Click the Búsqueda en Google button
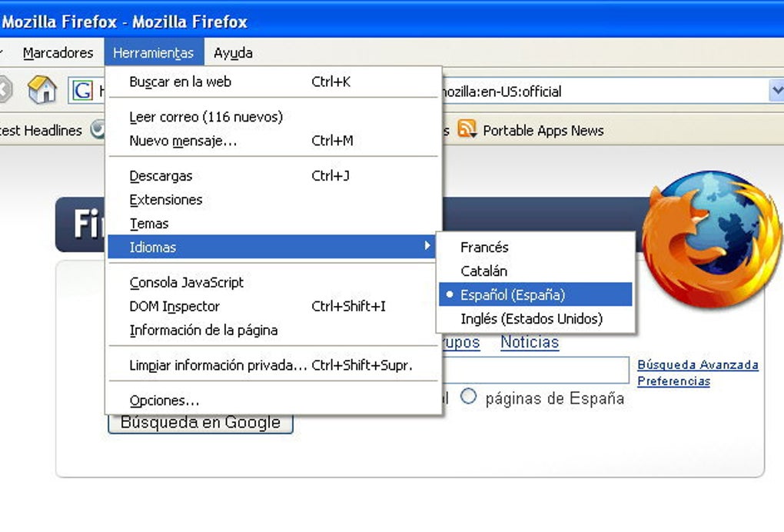Viewport: 784px width, 532px height. [x=201, y=424]
